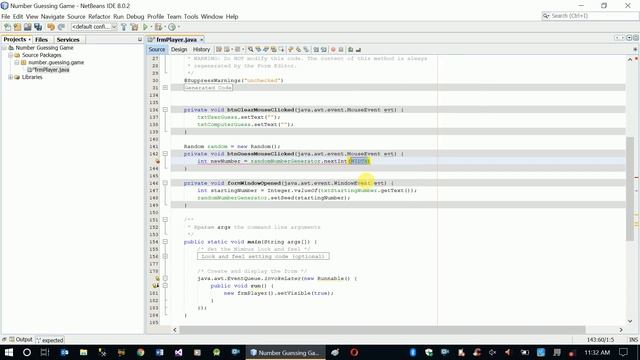Click the Cortana search circle on taskbar

coord(27,352)
